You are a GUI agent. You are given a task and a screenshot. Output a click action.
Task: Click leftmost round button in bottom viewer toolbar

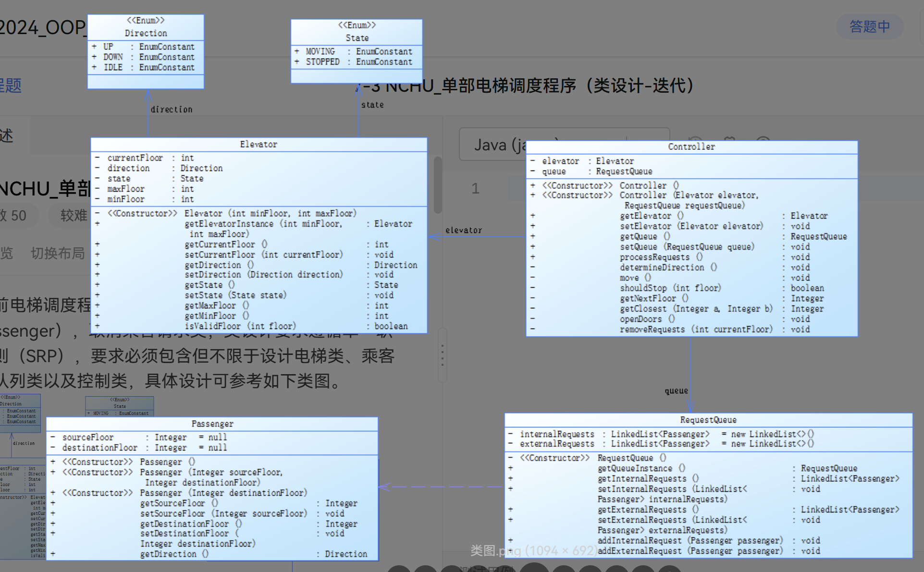[399, 569]
